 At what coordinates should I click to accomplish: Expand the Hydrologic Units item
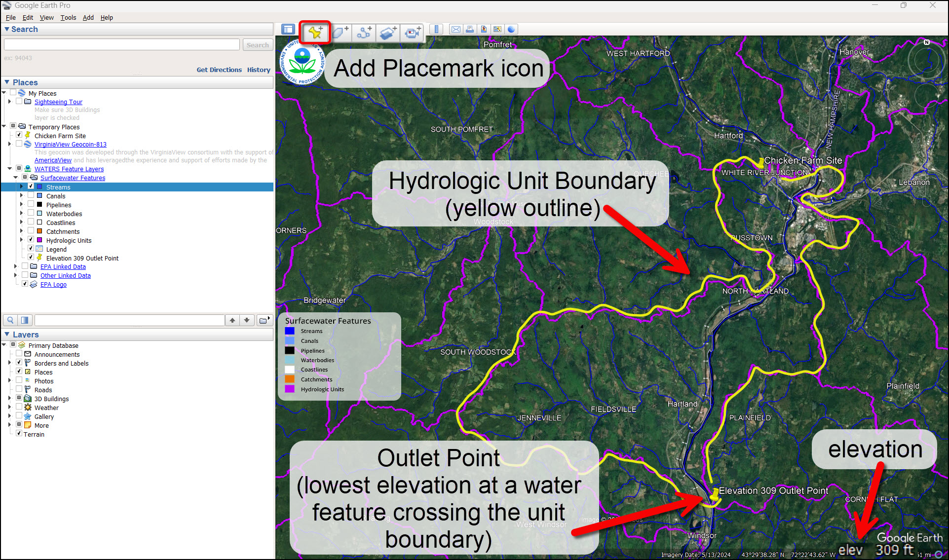click(21, 240)
